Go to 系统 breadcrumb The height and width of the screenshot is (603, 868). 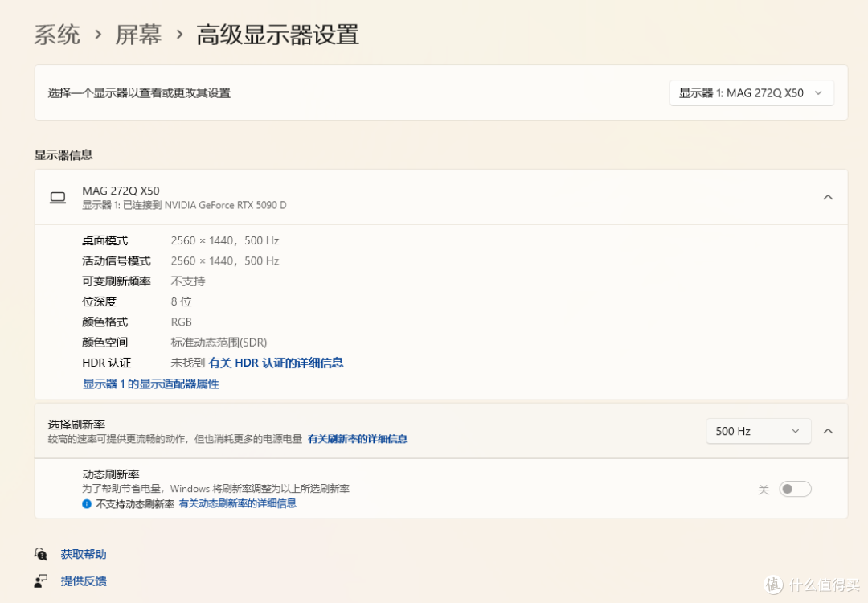click(57, 35)
